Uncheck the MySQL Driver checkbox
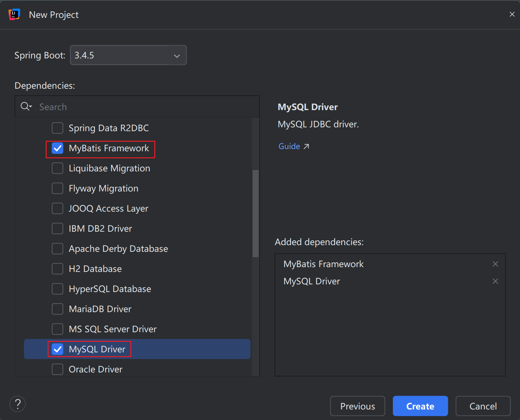The height and width of the screenshot is (420, 520). (x=57, y=349)
